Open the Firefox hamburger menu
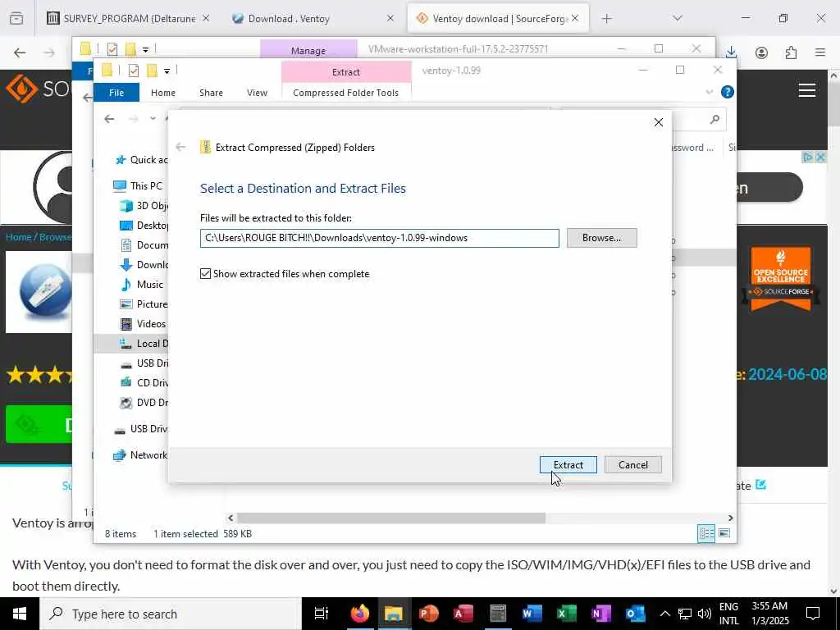This screenshot has width=840, height=630. (x=820, y=52)
